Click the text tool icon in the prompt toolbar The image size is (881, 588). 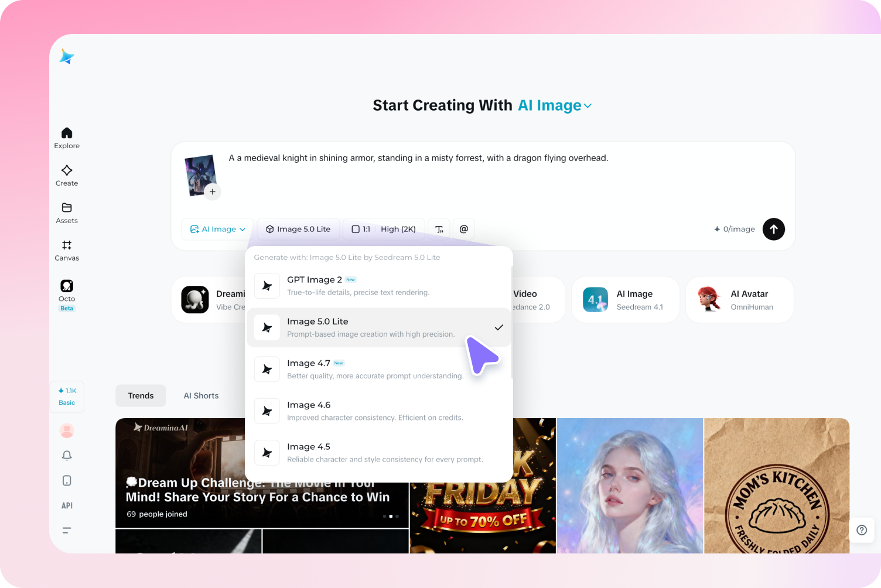pos(439,229)
